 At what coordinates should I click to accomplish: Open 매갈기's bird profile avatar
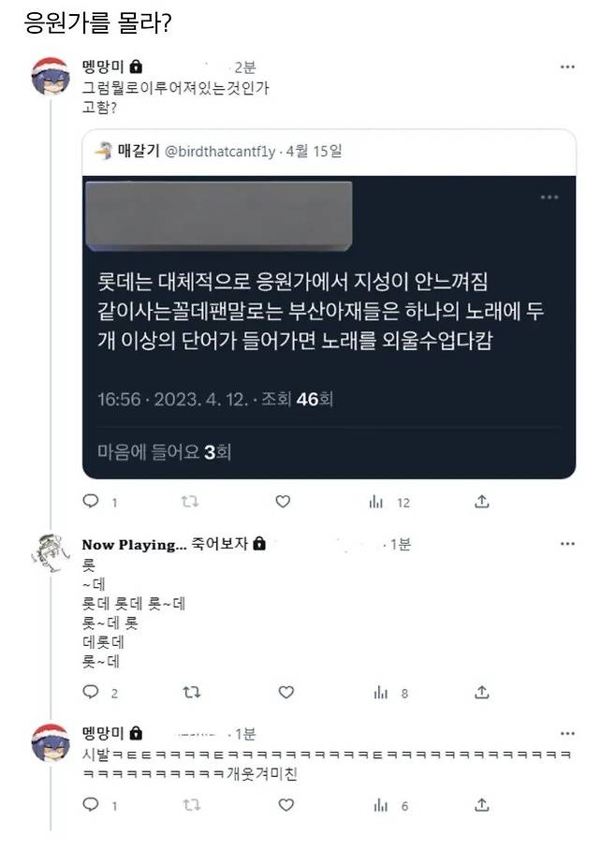[102, 150]
